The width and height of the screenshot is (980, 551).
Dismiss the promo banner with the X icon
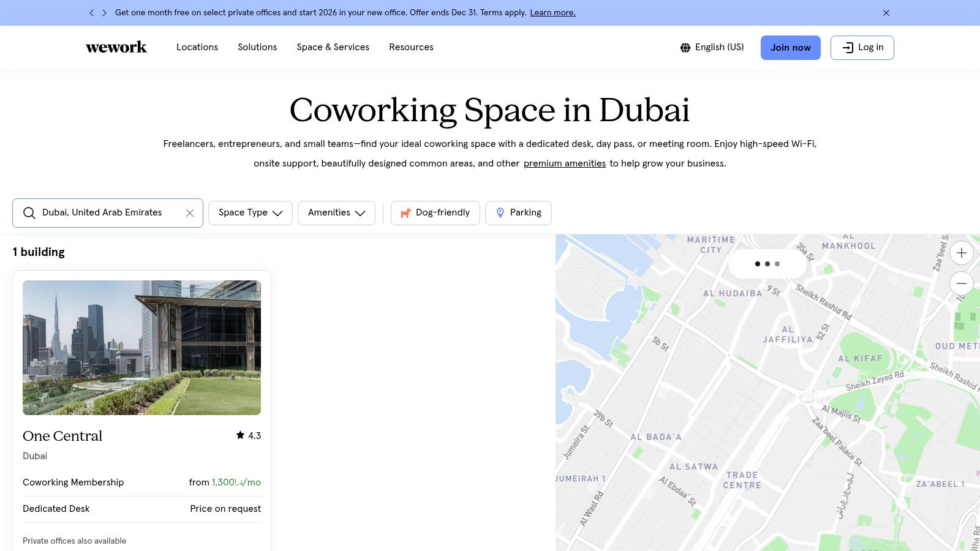click(886, 12)
